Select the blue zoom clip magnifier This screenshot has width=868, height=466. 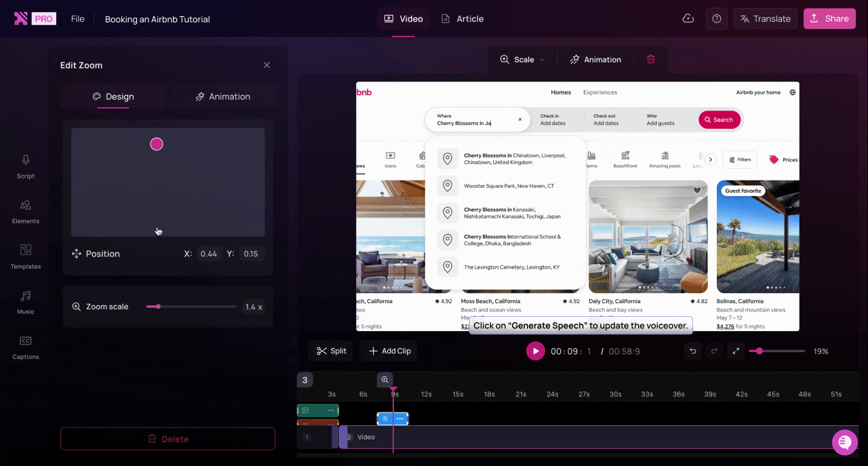pyautogui.click(x=384, y=419)
